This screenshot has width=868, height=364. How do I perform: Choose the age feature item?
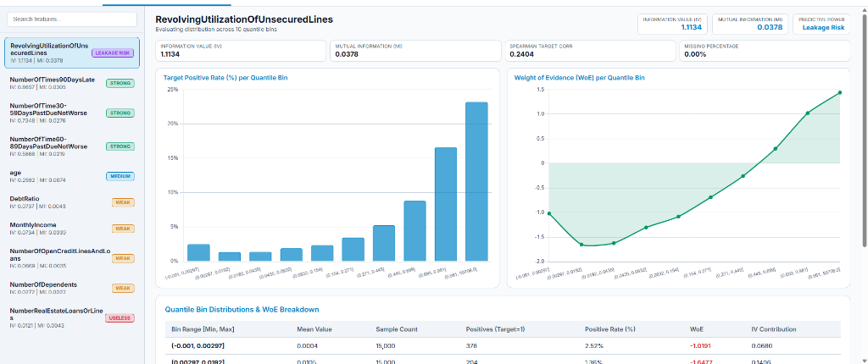click(x=72, y=176)
